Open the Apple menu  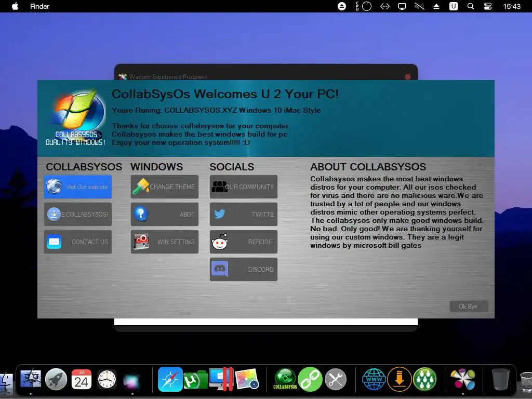pos(15,6)
